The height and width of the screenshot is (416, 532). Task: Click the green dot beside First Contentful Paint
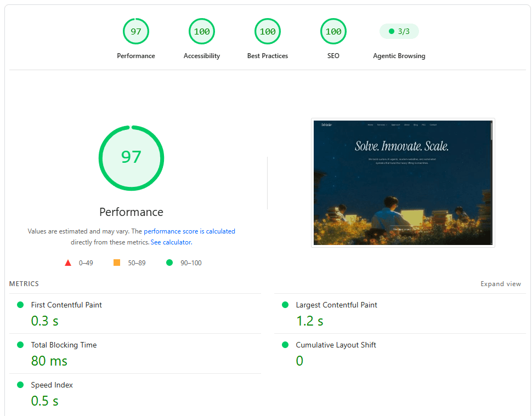(x=20, y=305)
